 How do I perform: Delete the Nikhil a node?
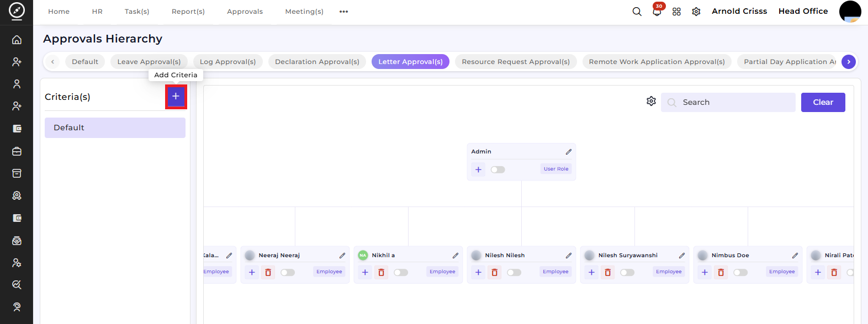click(381, 272)
